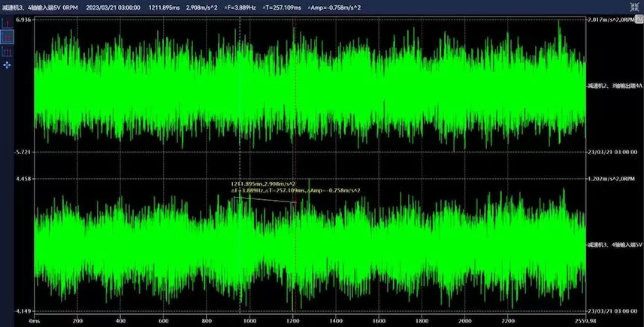
Task: Click the 6.936 upper Y-axis value
Action: tap(23, 19)
